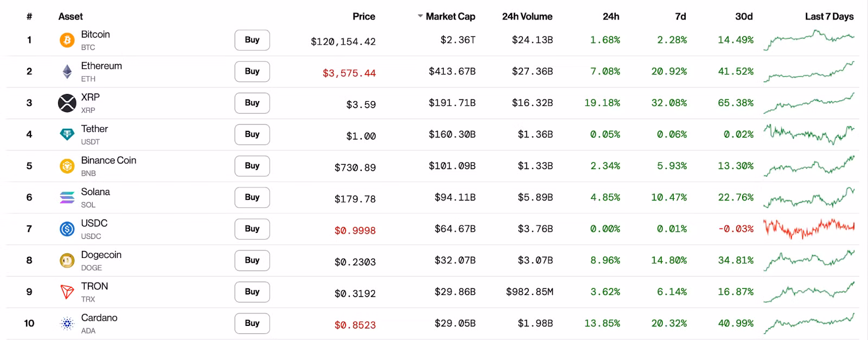Open Ethereum's 7-day sparkline chart
Image resolution: width=868 pixels, height=340 pixels.
click(x=808, y=72)
